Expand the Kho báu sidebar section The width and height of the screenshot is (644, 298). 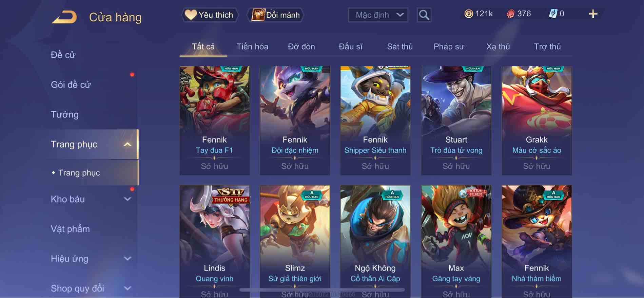127,199
